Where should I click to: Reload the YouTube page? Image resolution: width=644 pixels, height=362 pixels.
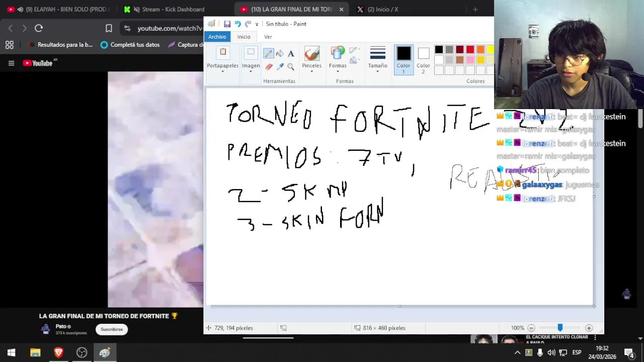[39, 28]
